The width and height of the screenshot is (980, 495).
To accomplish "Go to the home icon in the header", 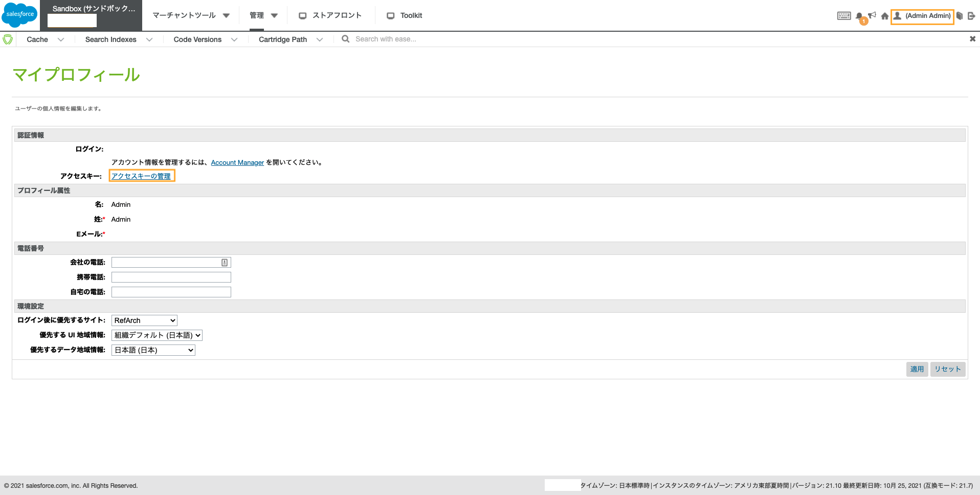I will tap(885, 15).
